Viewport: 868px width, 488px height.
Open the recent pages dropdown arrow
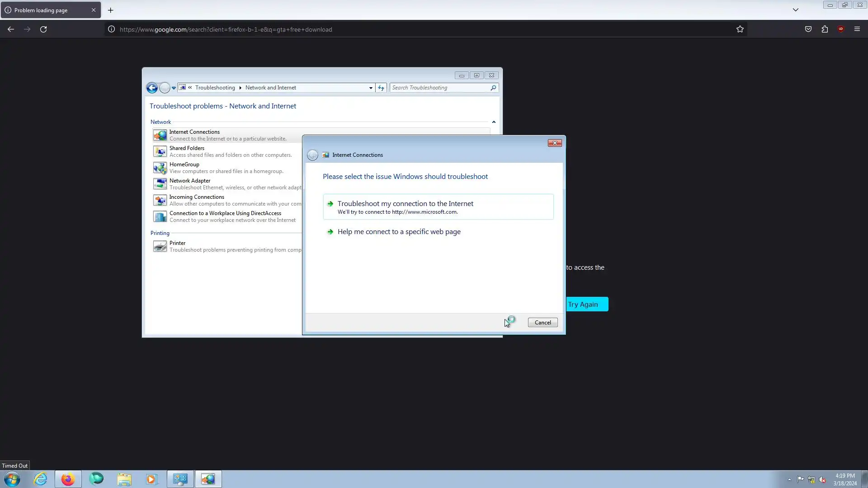pos(174,88)
